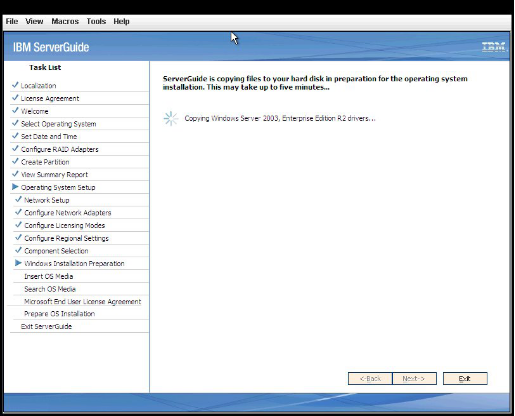The height and width of the screenshot is (416, 515).
Task: Click the checkmark next to Configure RAID Adapters
Action: pyautogui.click(x=15, y=149)
